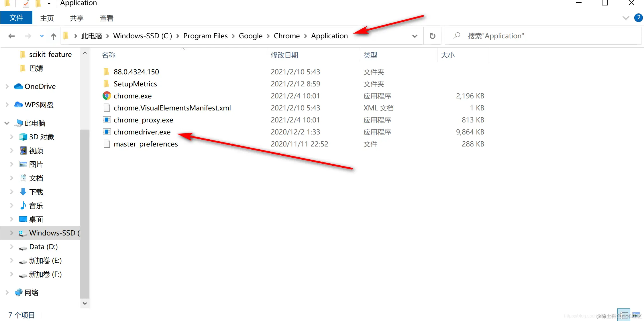Expand the OneDrive tree node
This screenshot has width=644, height=321.
click(7, 86)
